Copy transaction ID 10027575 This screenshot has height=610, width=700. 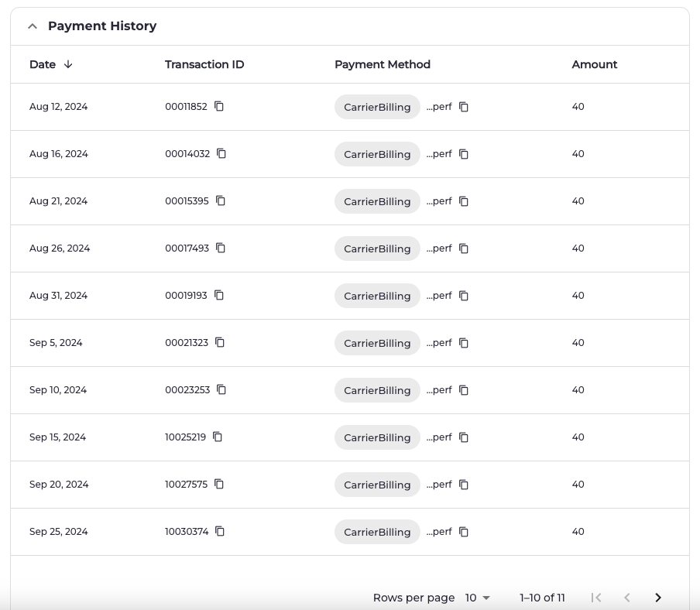point(218,484)
